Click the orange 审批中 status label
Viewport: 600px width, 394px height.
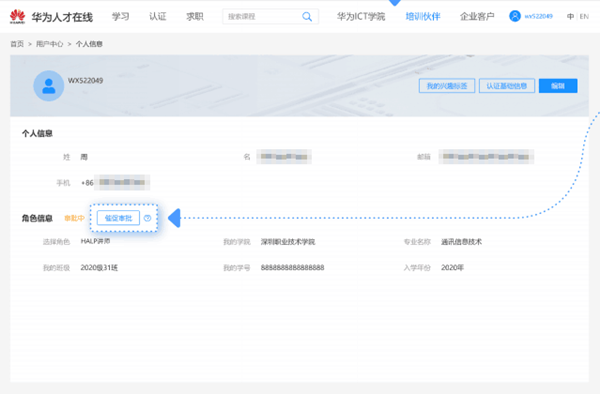point(74,218)
